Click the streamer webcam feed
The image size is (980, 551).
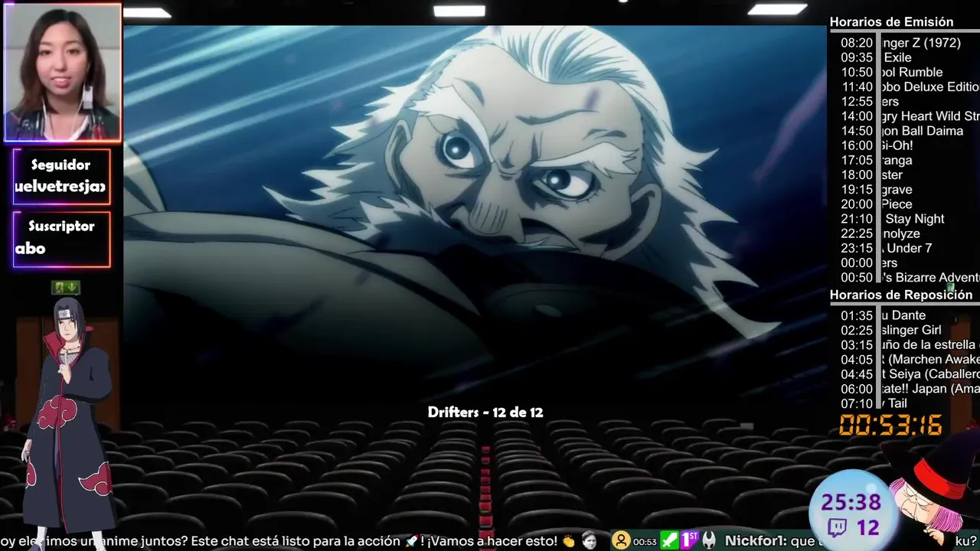pyautogui.click(x=62, y=73)
